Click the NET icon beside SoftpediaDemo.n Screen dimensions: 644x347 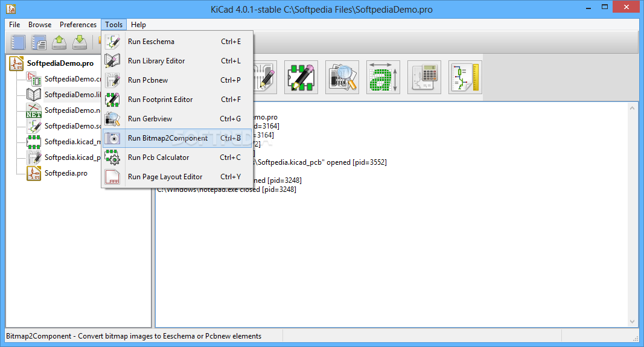34,110
